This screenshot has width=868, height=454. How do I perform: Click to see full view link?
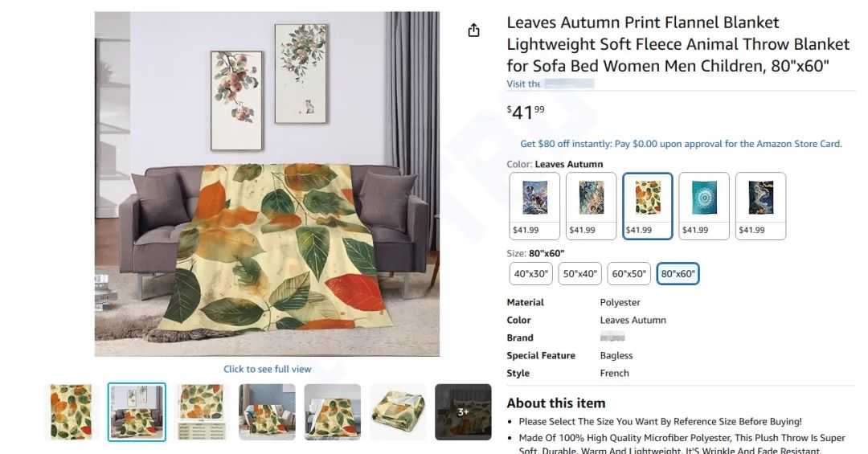(268, 369)
